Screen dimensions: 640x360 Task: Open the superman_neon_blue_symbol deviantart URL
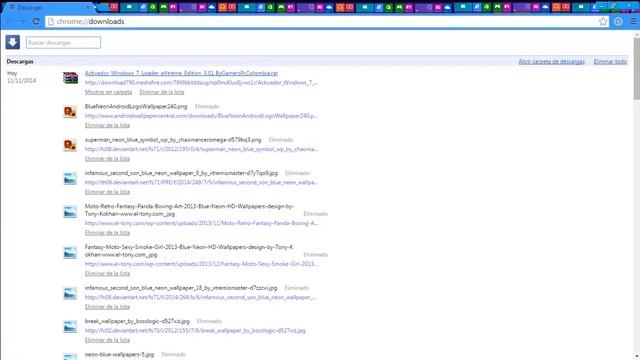[201, 149]
